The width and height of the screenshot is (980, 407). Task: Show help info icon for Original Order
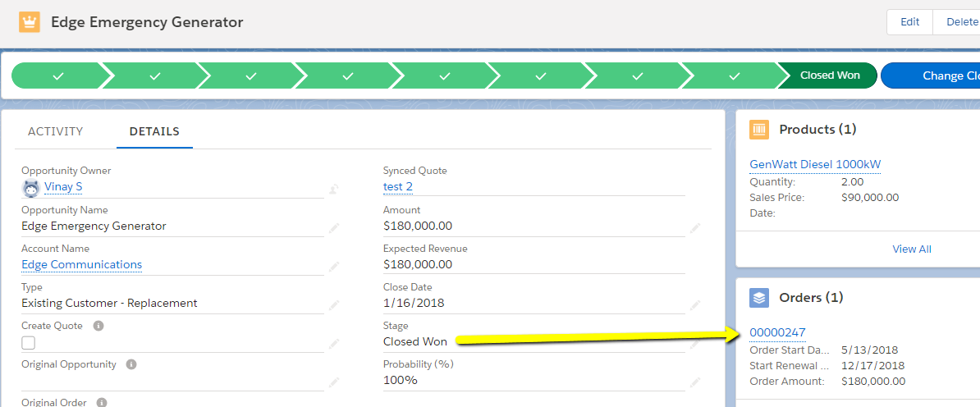[x=101, y=403]
